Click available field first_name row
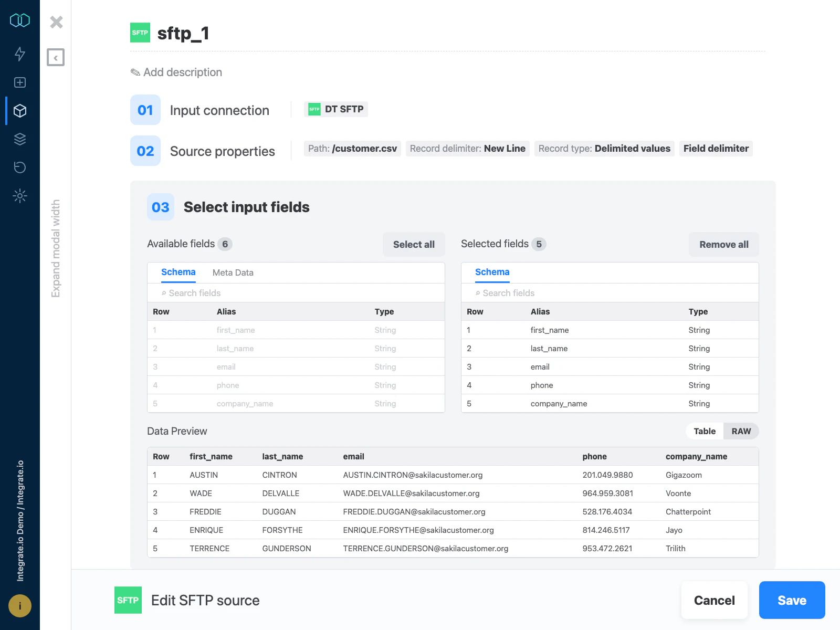Screen dimensions: 840x630 (x=296, y=330)
